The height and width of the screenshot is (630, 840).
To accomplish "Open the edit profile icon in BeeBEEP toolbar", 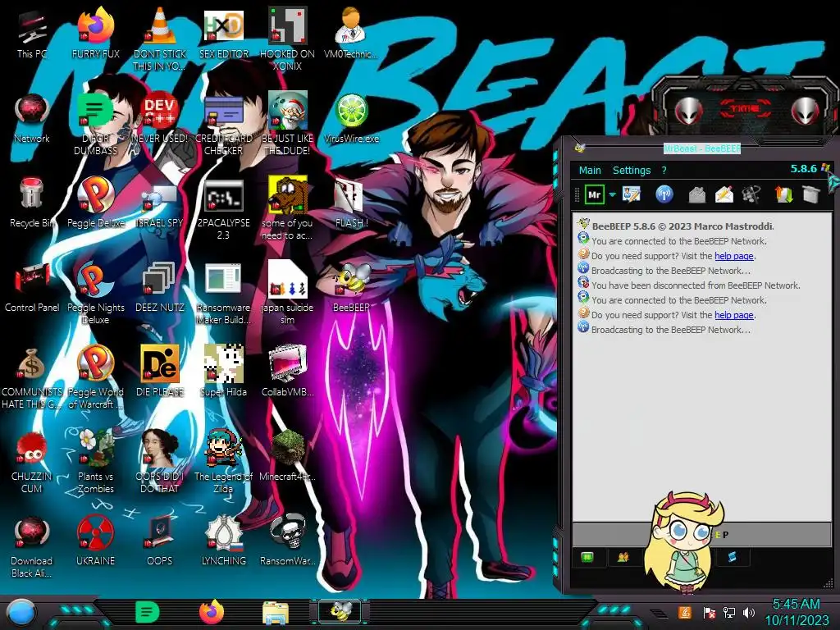I will coord(632,194).
